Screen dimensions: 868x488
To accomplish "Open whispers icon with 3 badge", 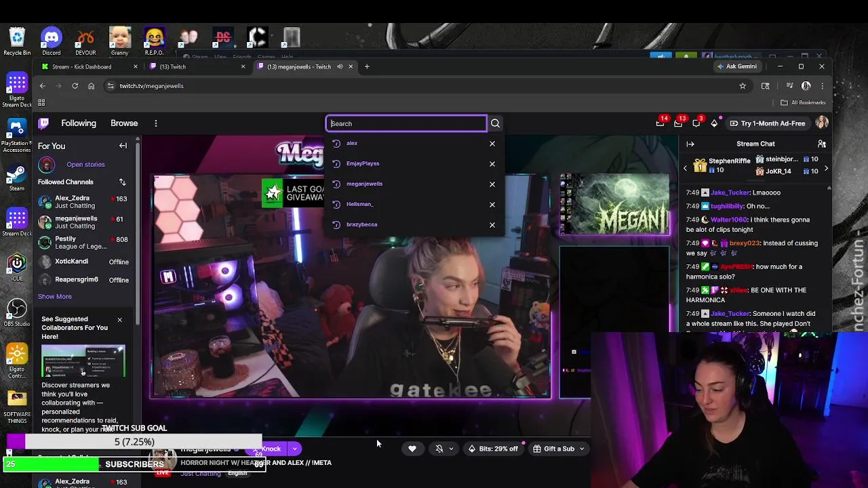I will 696,123.
